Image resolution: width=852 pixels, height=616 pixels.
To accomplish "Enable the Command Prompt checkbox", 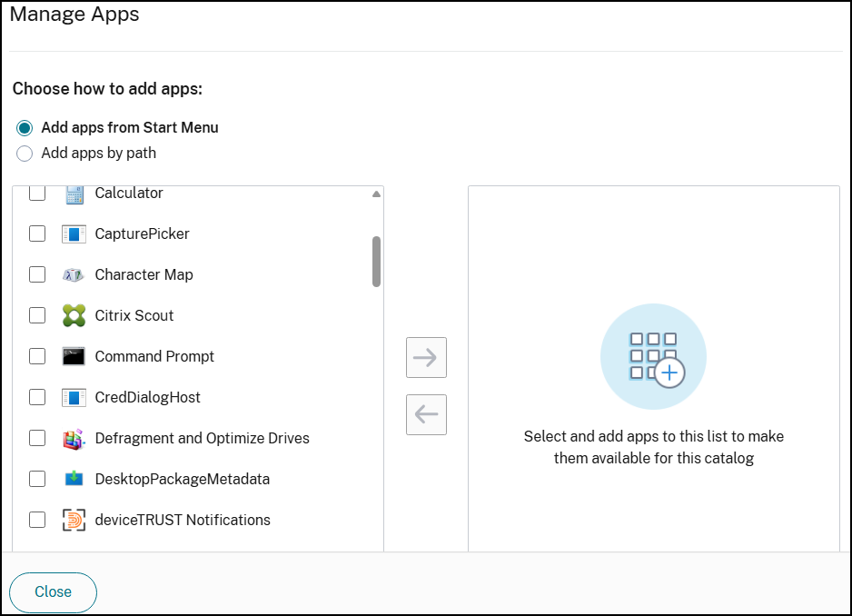I will [x=37, y=356].
